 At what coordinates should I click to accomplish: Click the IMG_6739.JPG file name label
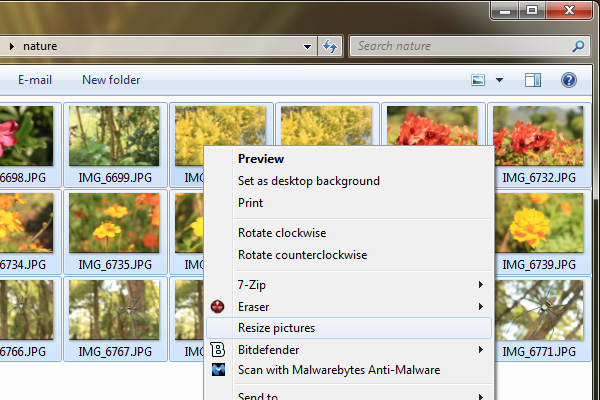coord(539,264)
